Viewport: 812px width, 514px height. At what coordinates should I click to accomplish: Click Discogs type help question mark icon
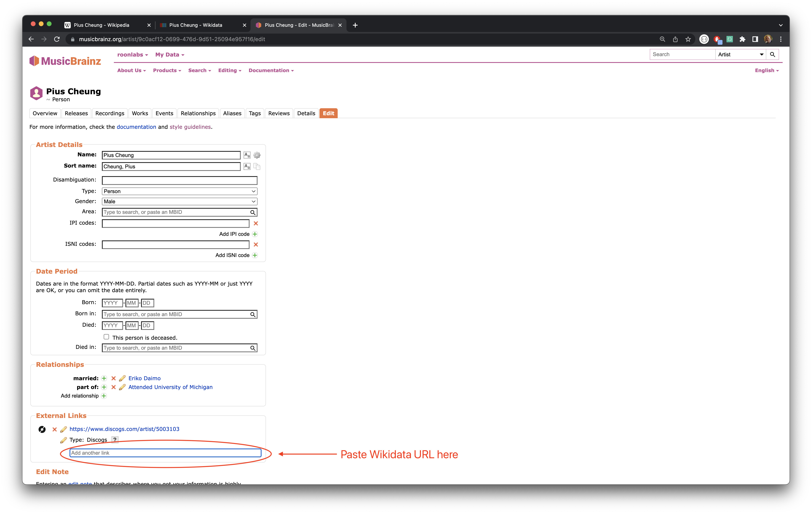(x=115, y=440)
